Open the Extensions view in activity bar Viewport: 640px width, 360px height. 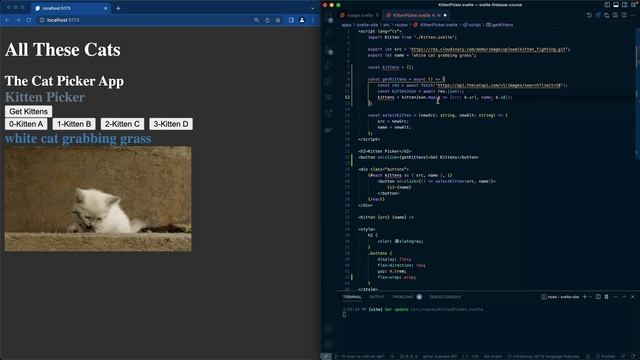pos(329,82)
